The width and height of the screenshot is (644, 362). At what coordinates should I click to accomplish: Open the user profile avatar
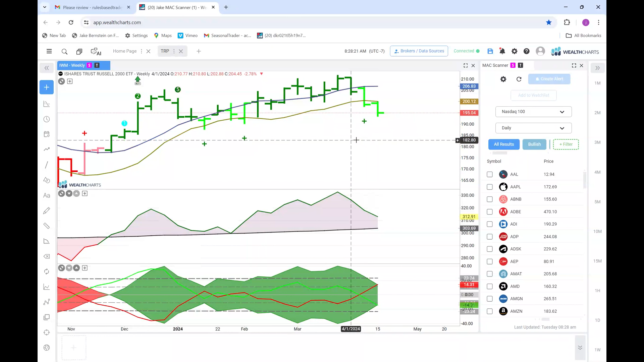[x=540, y=51]
